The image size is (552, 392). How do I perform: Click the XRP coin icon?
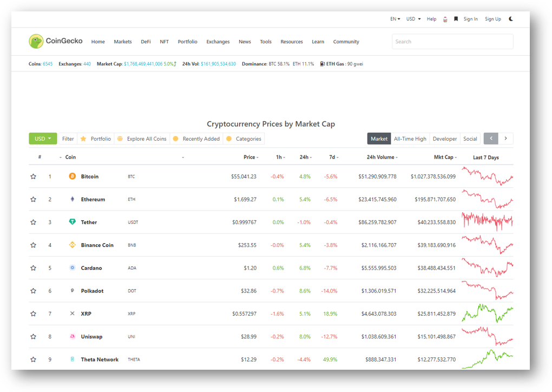[x=72, y=313]
